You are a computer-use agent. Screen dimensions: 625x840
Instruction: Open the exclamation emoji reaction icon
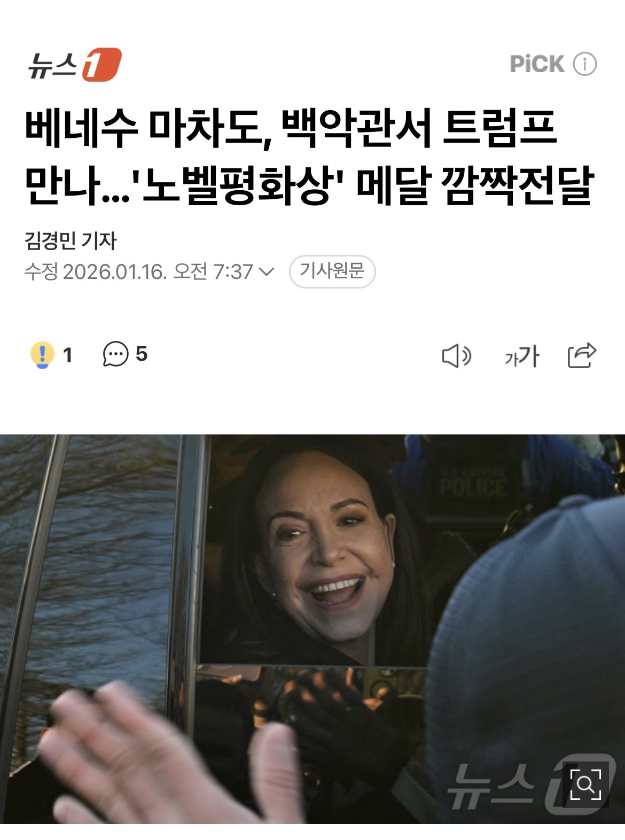click(x=42, y=354)
